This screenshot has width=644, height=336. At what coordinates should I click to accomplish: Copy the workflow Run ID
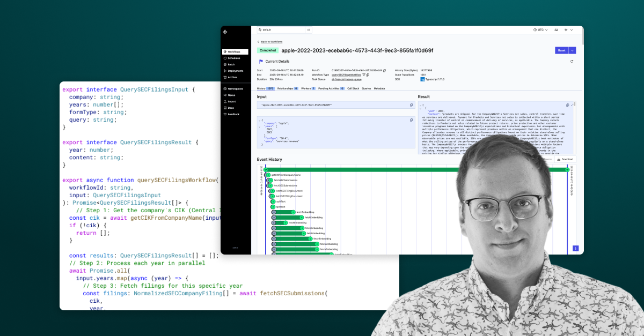tap(385, 70)
